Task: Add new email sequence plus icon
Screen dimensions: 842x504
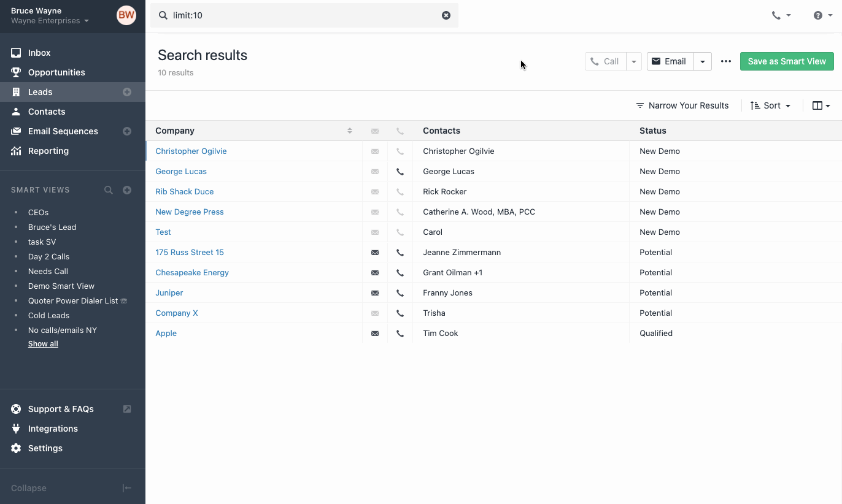Action: [x=127, y=131]
